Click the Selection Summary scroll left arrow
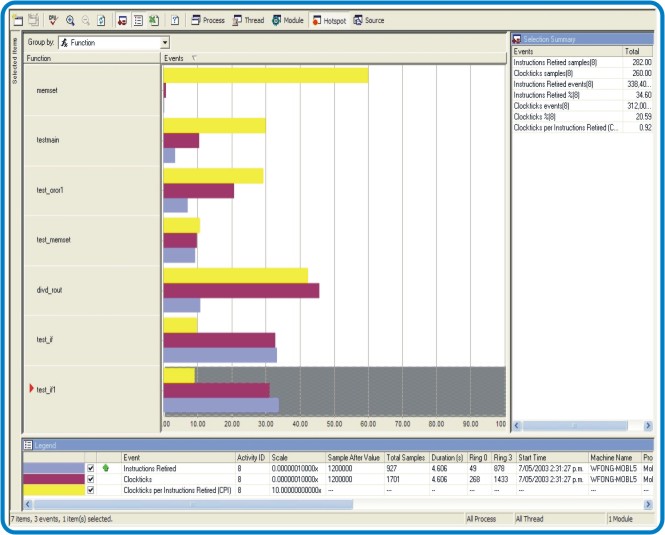 click(x=517, y=425)
